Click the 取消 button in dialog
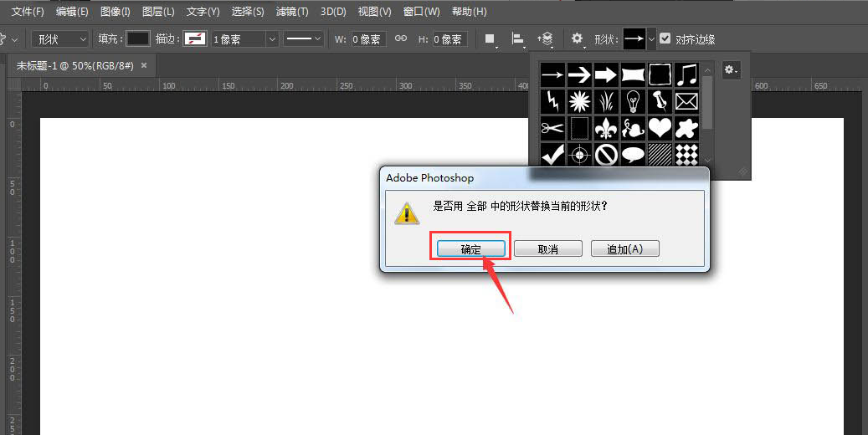 [x=548, y=249]
